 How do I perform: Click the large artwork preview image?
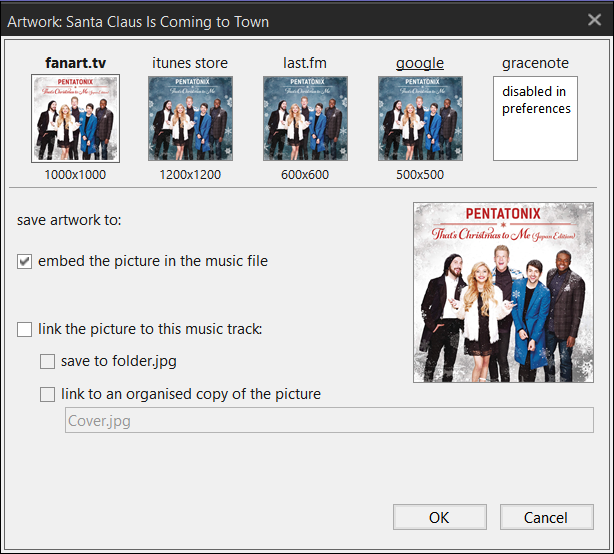[x=503, y=292]
